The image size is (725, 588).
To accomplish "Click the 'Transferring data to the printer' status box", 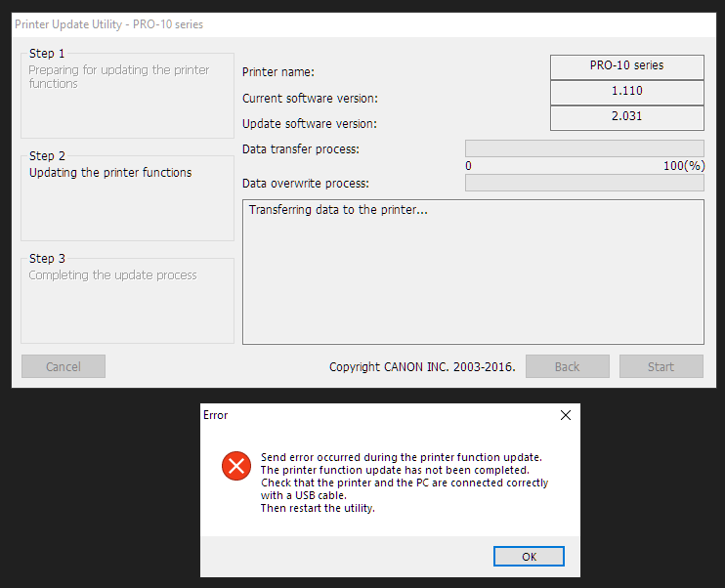I will (473, 272).
